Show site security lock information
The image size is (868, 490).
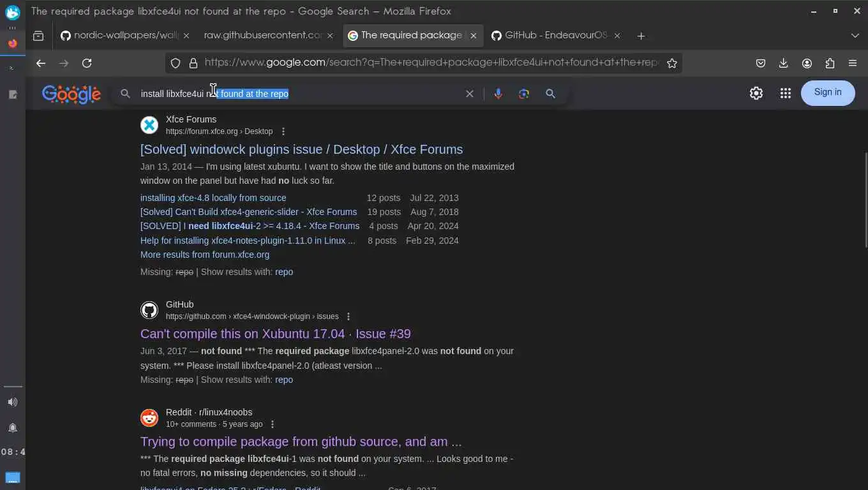tap(193, 63)
